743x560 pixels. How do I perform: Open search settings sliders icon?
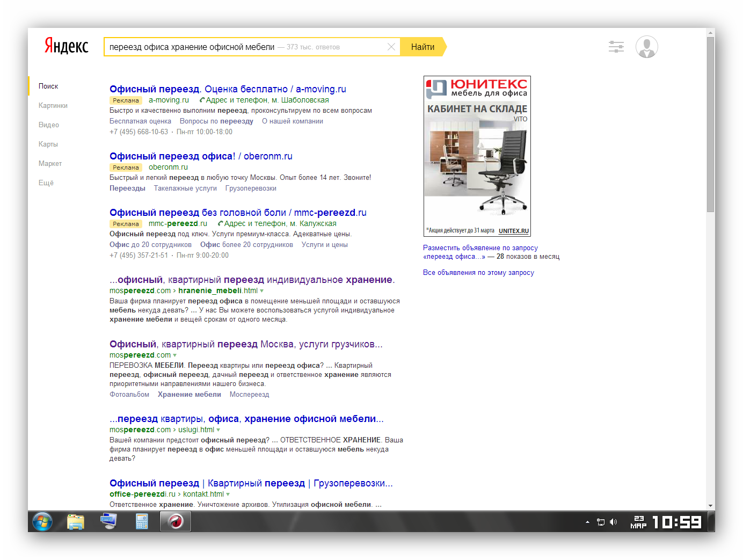pyautogui.click(x=616, y=47)
